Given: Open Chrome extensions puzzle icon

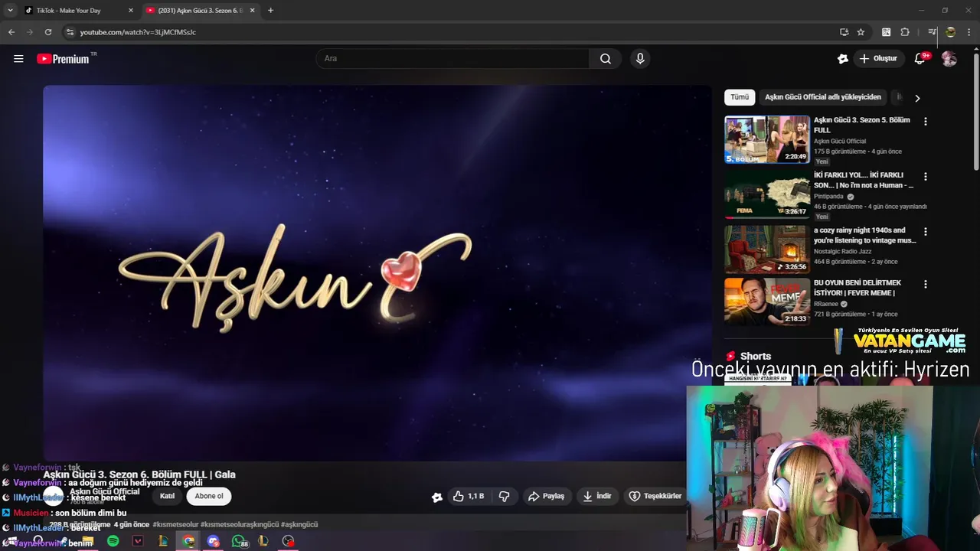Looking at the screenshot, I should point(905,32).
